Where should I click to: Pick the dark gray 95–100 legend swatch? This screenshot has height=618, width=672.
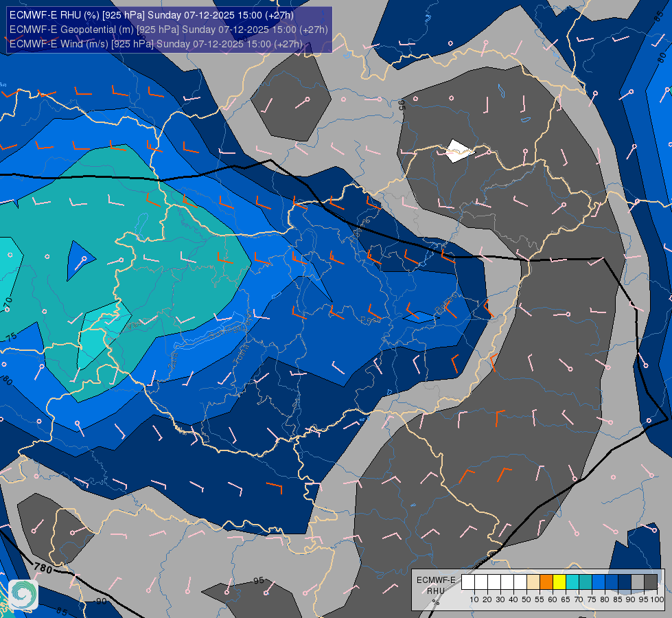coord(651,582)
